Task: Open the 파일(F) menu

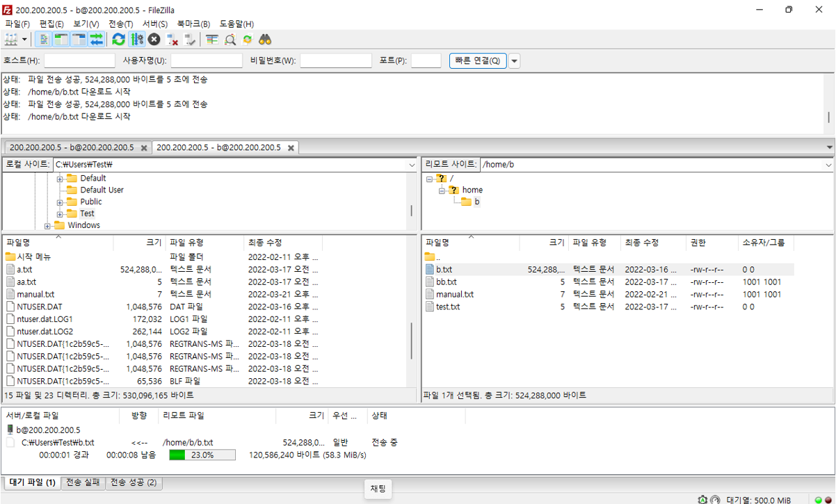Action: point(17,24)
